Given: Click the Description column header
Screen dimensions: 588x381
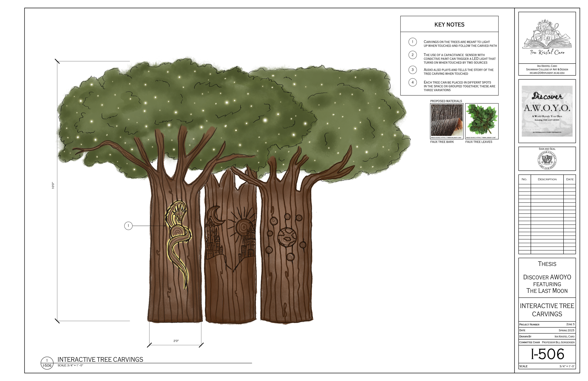Looking at the screenshot, I should click(547, 179).
